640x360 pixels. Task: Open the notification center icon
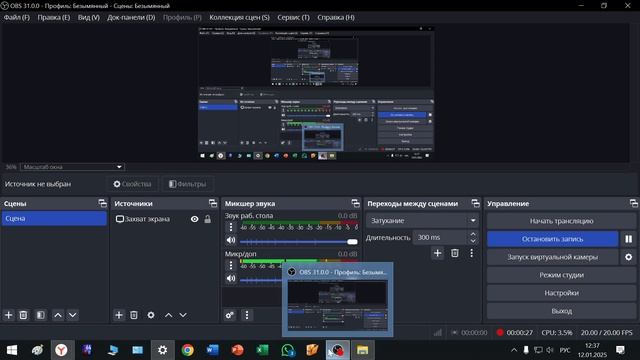click(620, 350)
